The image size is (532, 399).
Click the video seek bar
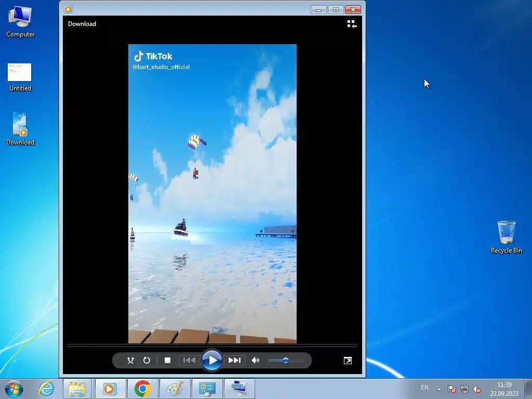click(x=212, y=345)
